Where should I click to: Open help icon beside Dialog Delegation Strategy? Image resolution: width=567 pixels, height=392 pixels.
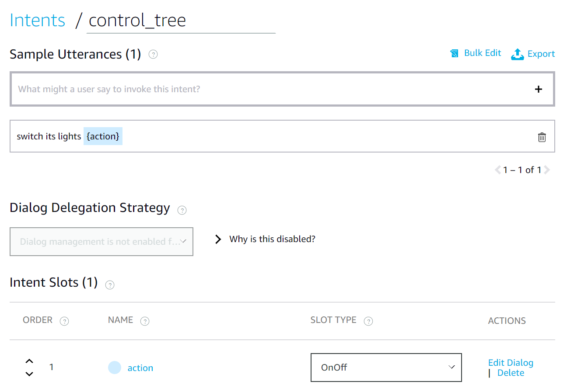click(182, 210)
